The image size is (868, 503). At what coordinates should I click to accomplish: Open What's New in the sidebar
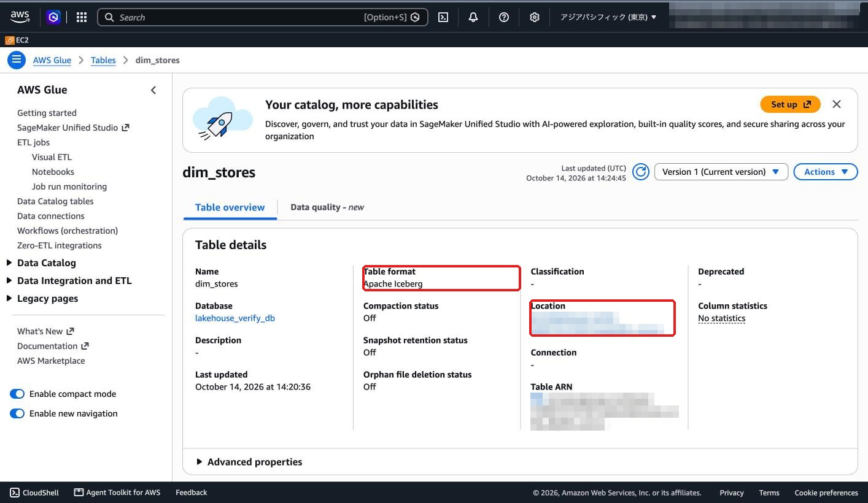pos(45,331)
